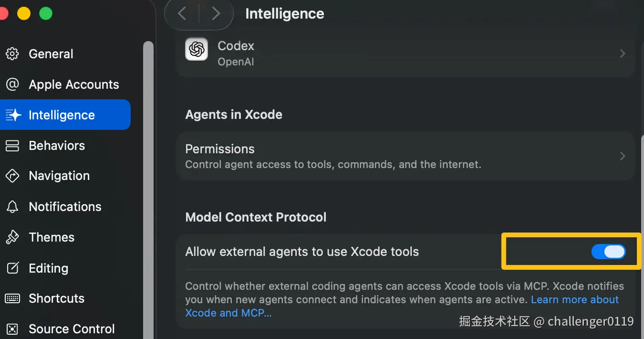Click the sidebar vertical scrollbar

tap(148, 191)
